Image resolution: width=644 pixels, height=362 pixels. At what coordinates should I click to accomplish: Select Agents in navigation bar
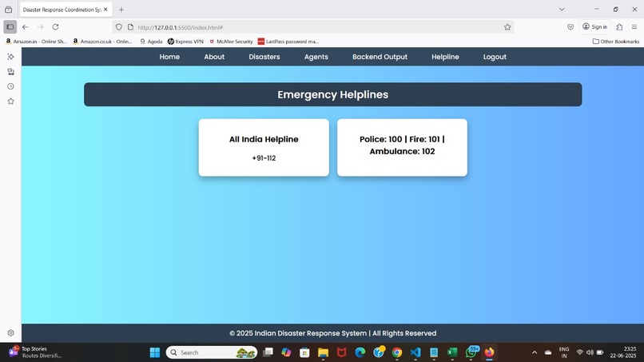point(316,57)
